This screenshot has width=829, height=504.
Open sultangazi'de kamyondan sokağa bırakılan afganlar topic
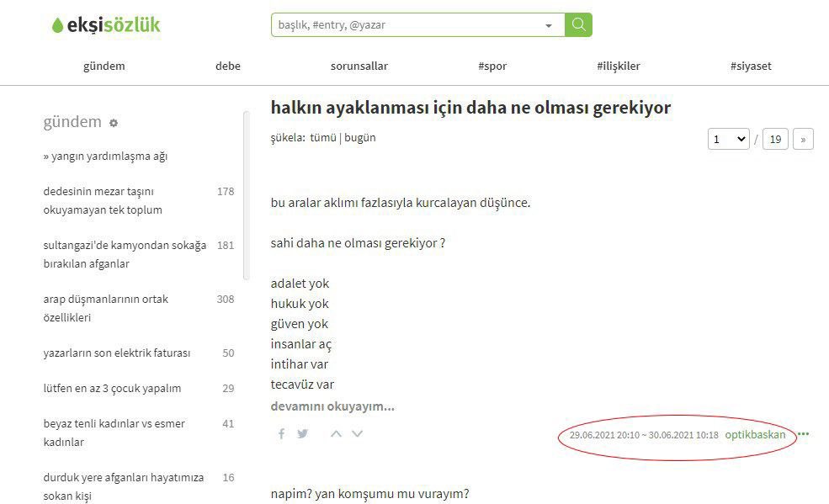[125, 255]
